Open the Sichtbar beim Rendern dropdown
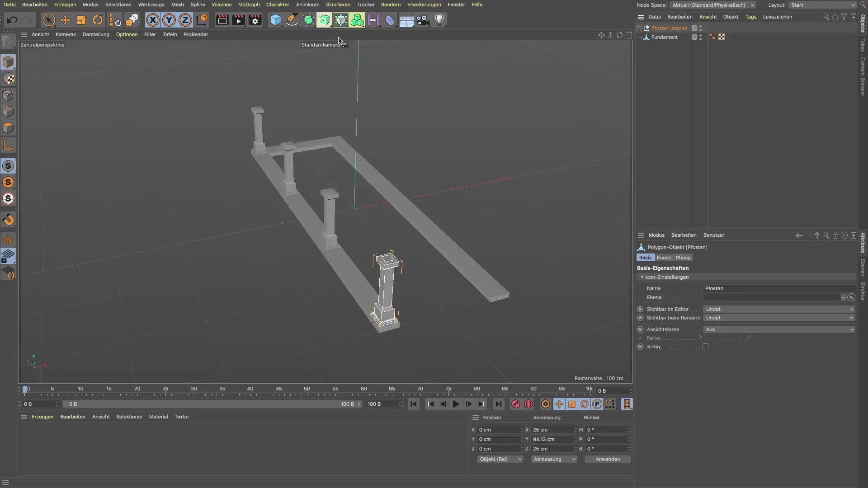The width and height of the screenshot is (868, 488). [x=779, y=318]
